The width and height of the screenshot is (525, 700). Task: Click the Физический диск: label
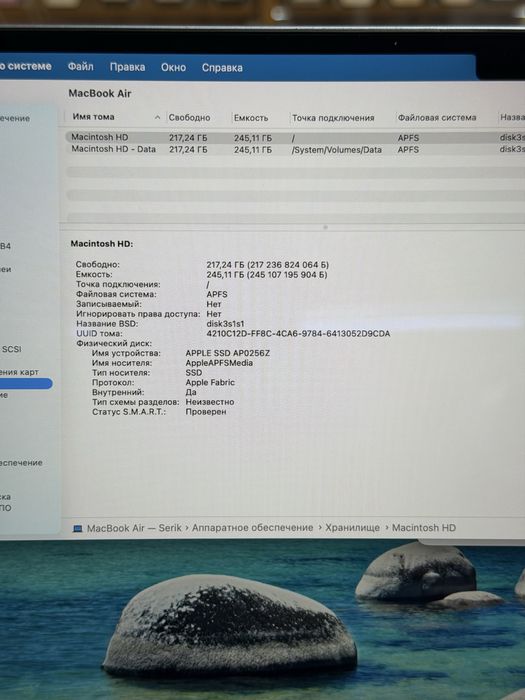[x=114, y=343]
